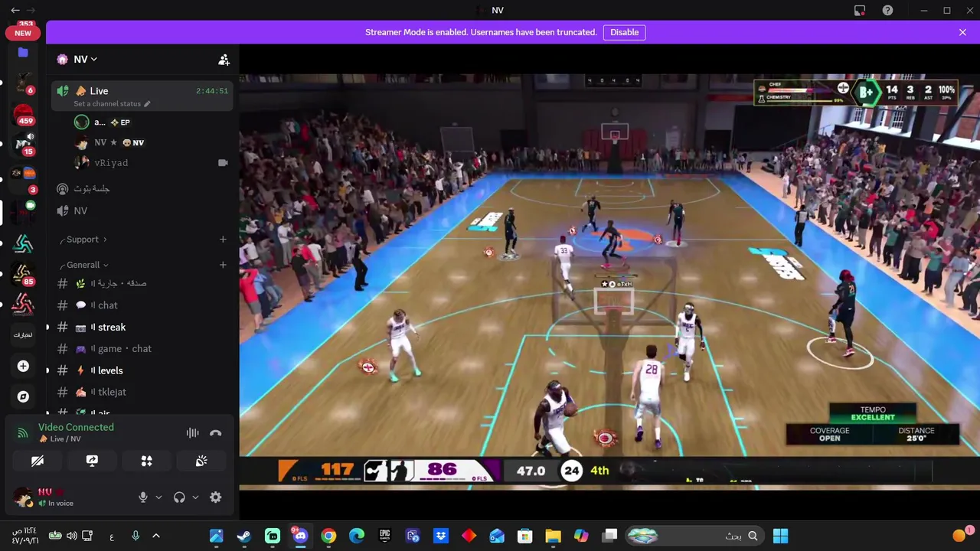Click the Help question mark icon

point(887,10)
